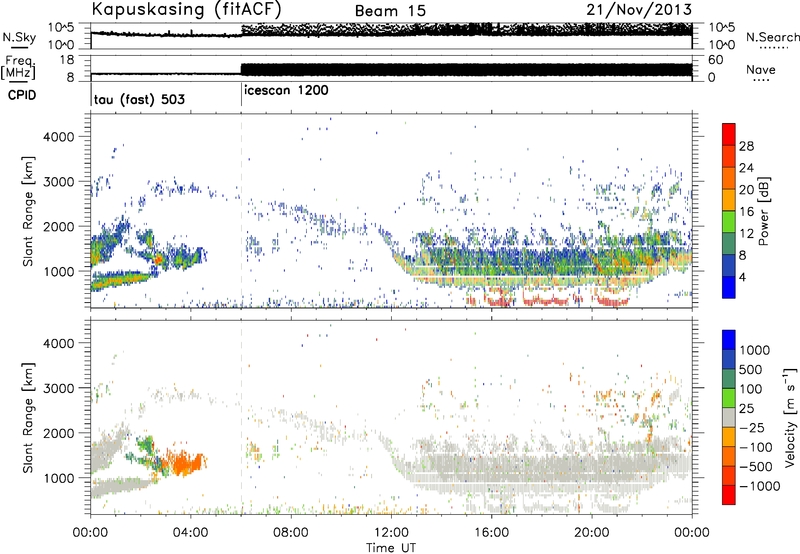Click the power panel 'Slant Range [km]' label
Screen dimensions: 800x554
(x=28, y=211)
